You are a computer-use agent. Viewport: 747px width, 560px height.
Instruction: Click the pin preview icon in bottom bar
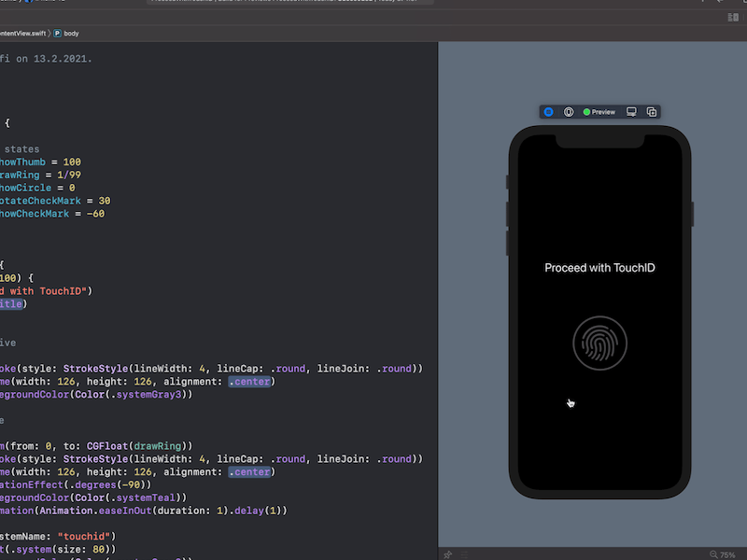(447, 553)
